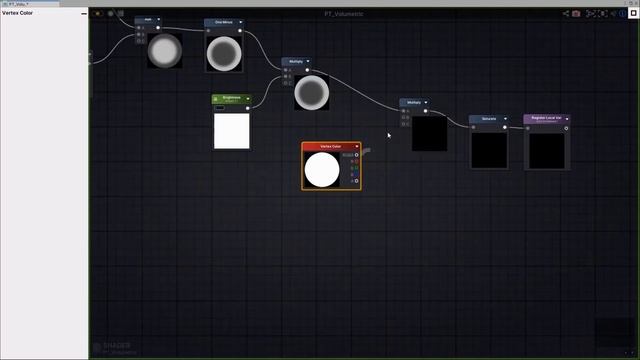The width and height of the screenshot is (640, 360).
Task: Collapse preview arrow on first Multiply node
Action: coord(308,61)
